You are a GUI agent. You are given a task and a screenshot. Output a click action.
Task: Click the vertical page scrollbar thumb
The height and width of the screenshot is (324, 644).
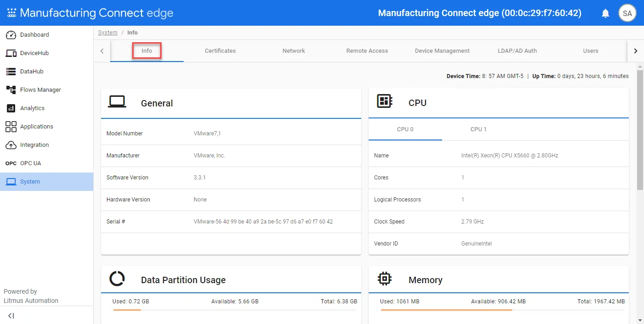pos(640,130)
